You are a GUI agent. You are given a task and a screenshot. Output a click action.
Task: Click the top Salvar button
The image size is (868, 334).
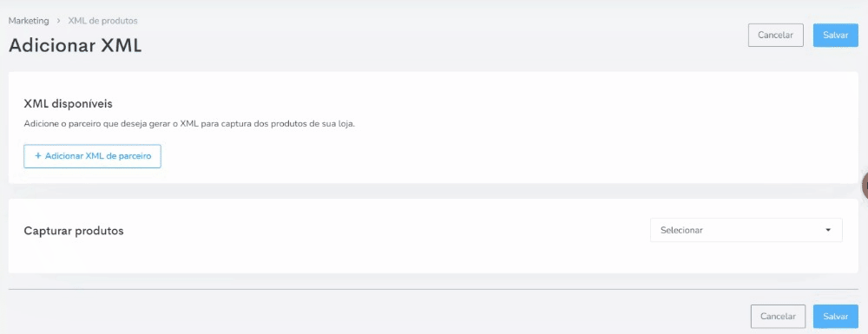pos(835,35)
